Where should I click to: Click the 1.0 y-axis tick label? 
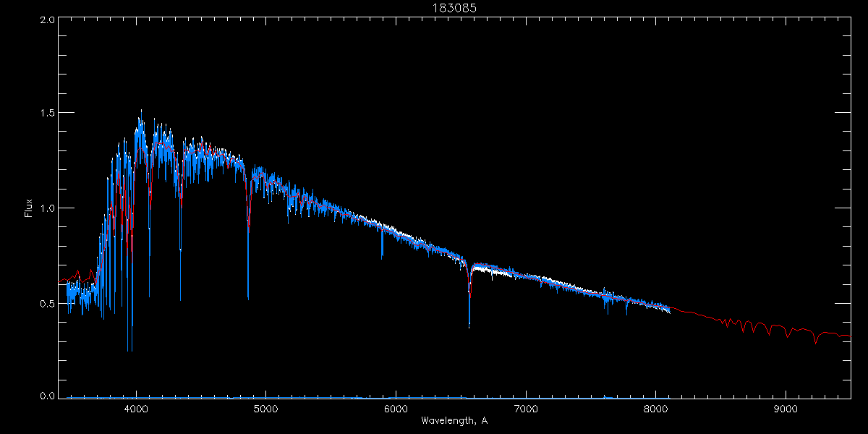click(47, 208)
